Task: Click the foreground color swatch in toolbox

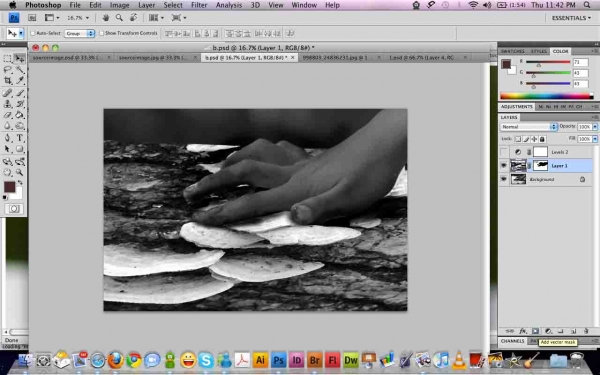Action: pyautogui.click(x=9, y=187)
